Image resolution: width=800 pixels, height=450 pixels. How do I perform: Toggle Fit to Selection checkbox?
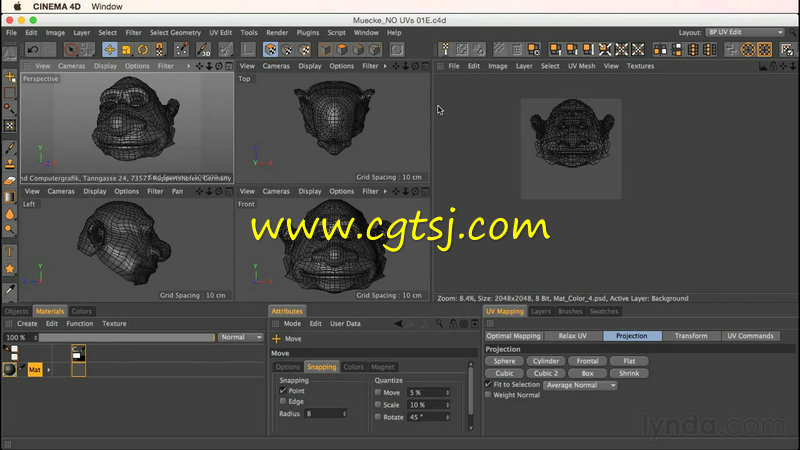(488, 385)
